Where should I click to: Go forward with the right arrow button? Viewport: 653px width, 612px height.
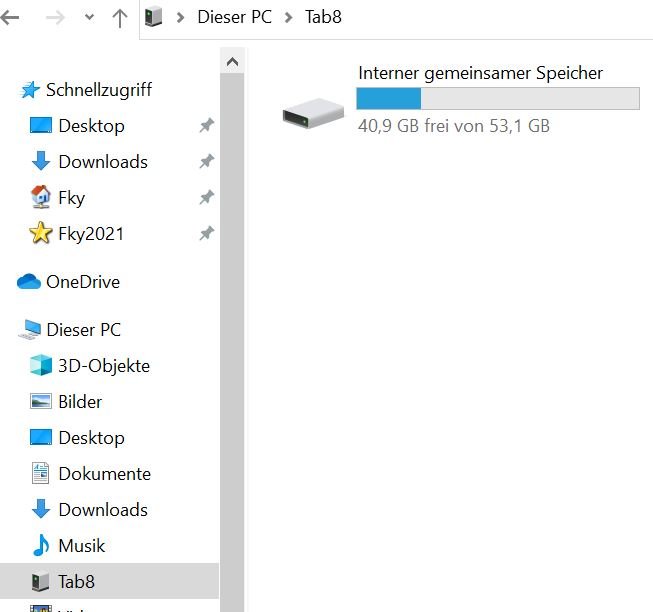tap(55, 17)
